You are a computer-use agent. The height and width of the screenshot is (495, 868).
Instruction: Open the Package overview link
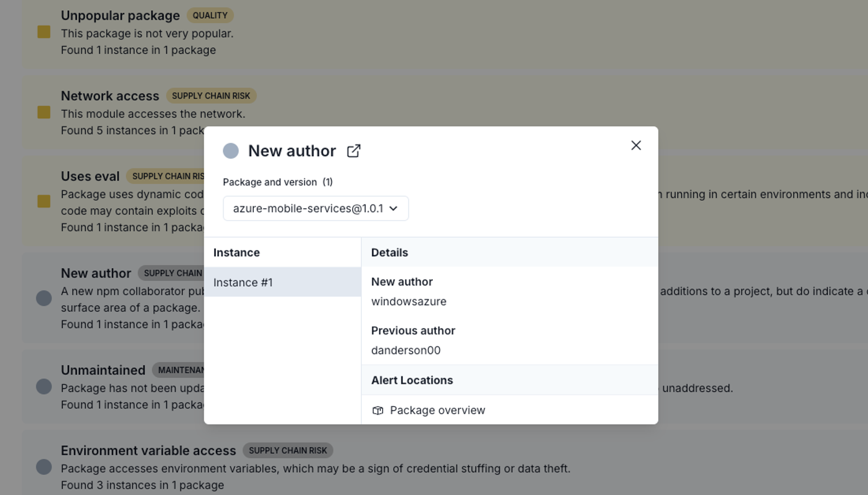(x=437, y=410)
